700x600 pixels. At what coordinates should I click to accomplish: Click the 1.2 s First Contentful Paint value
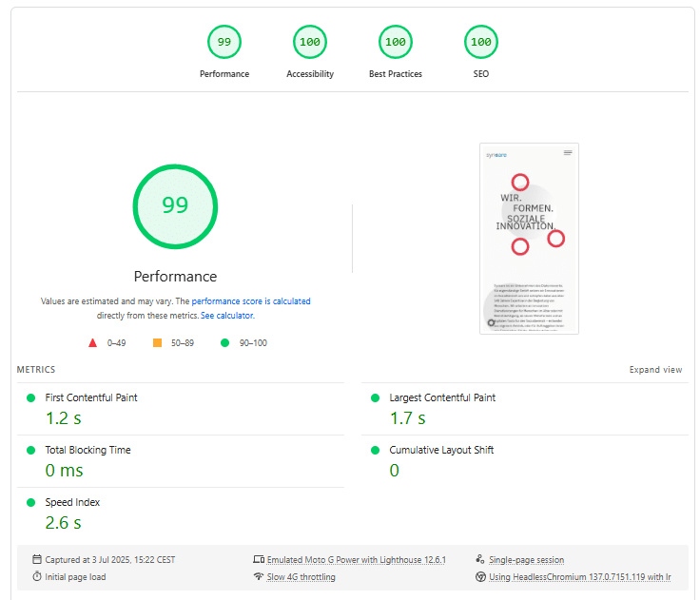(64, 418)
